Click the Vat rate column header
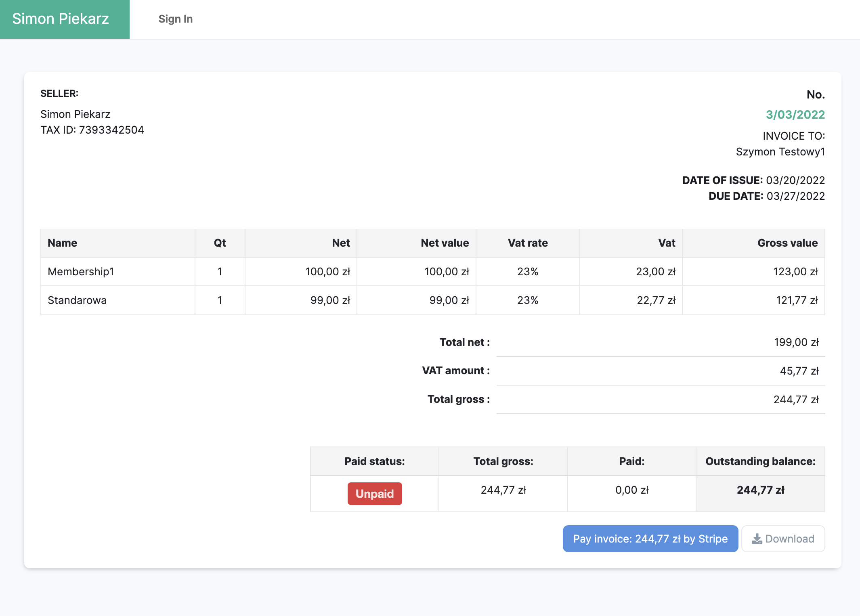 pyautogui.click(x=527, y=243)
